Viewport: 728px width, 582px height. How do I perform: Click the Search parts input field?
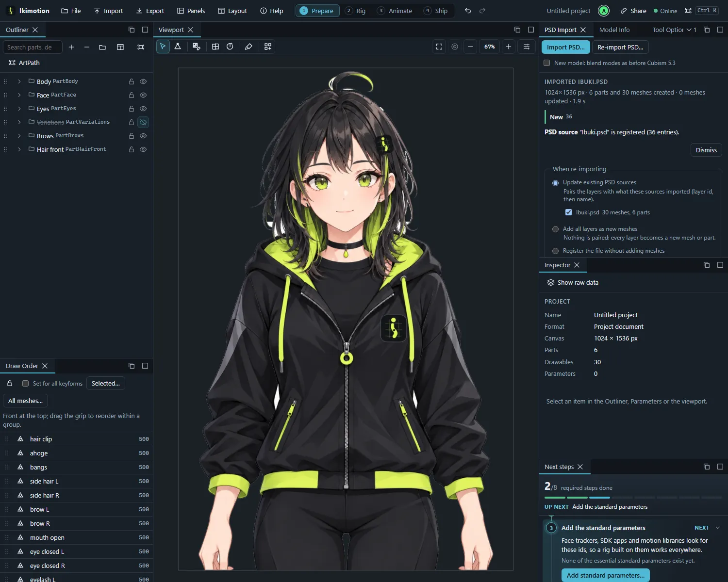click(x=33, y=47)
